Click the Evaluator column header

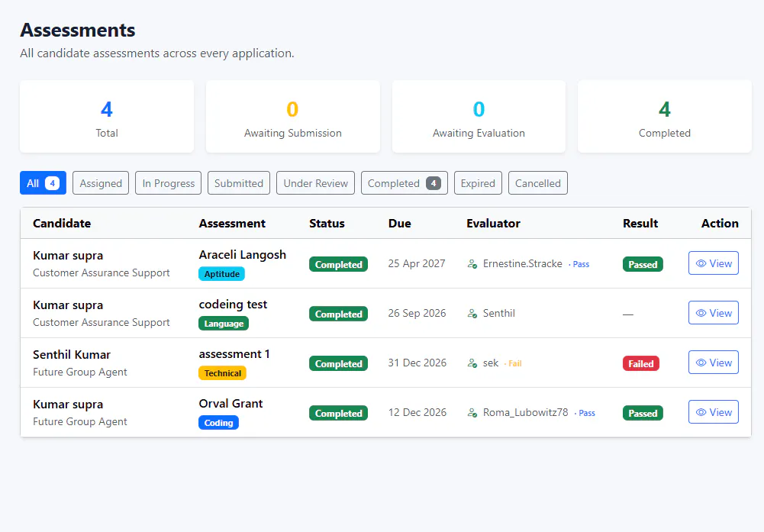[x=493, y=224]
